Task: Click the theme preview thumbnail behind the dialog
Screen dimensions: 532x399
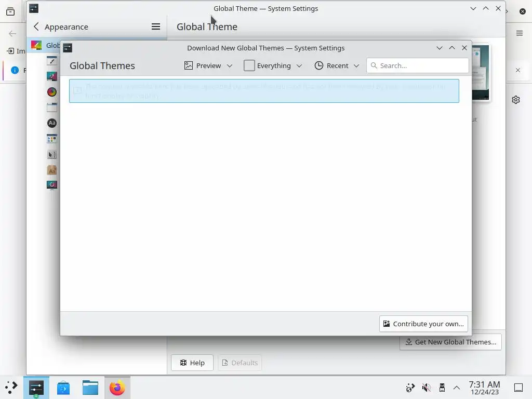Action: click(481, 73)
